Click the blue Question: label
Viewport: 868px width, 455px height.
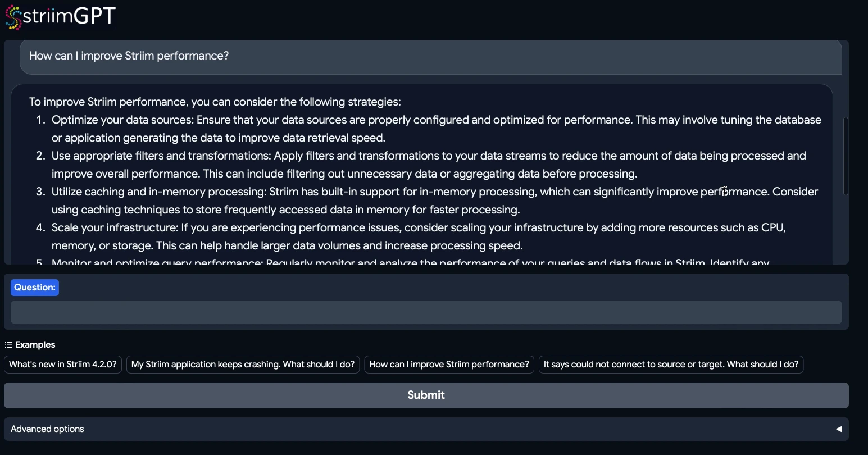[x=35, y=288]
